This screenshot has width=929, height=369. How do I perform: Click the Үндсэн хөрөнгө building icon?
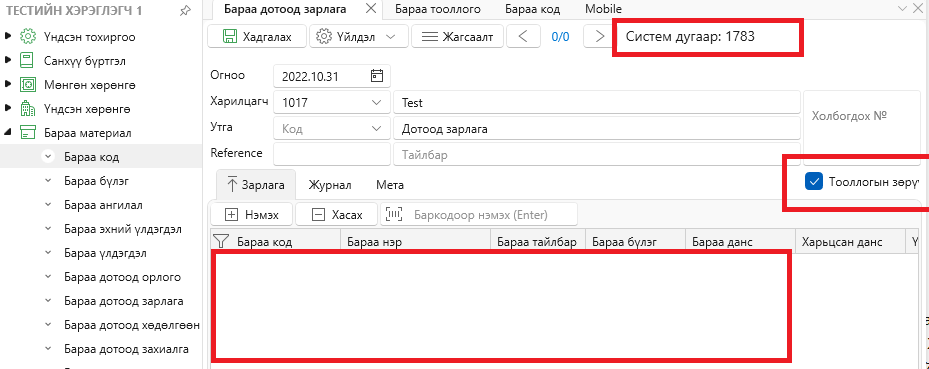pos(28,109)
